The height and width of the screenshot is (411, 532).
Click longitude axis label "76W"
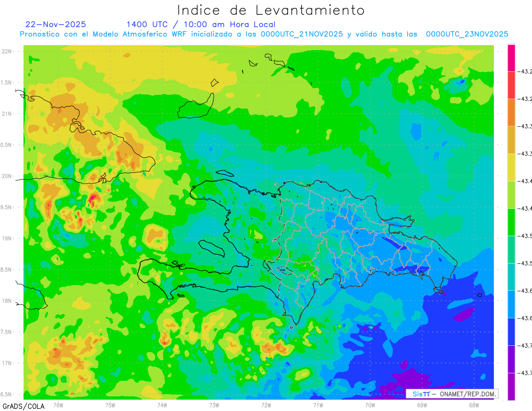[x=58, y=405]
